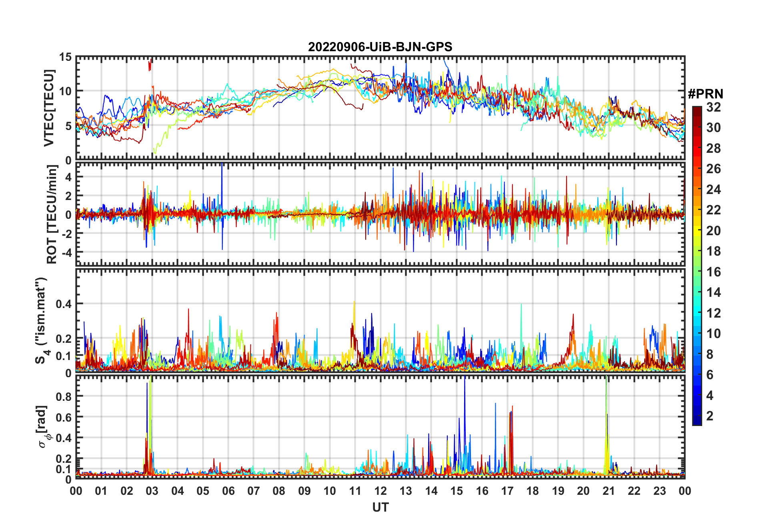Screen dimensions: 761x532
Task: Click the 0.8 tick label on the sigma phi axis
Action: (x=64, y=396)
